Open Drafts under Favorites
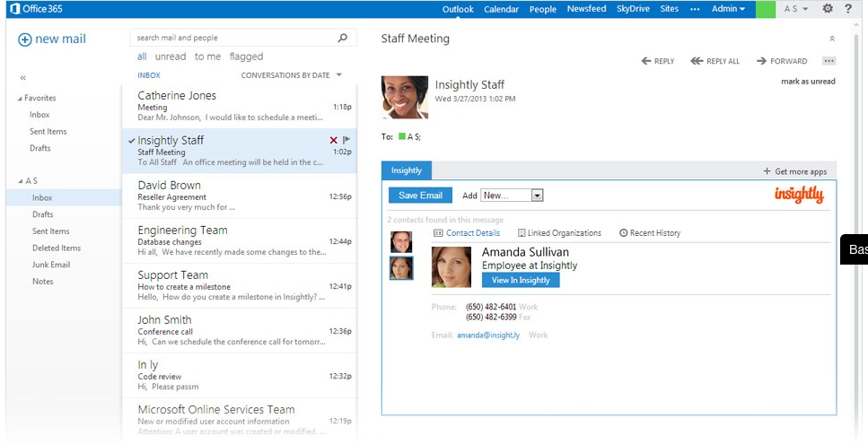The width and height of the screenshot is (868, 444). (x=39, y=148)
